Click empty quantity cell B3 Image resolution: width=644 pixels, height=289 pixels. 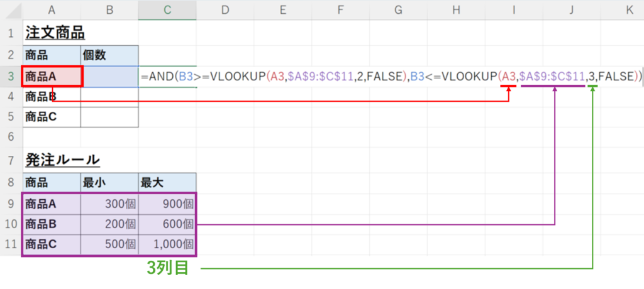(x=109, y=76)
